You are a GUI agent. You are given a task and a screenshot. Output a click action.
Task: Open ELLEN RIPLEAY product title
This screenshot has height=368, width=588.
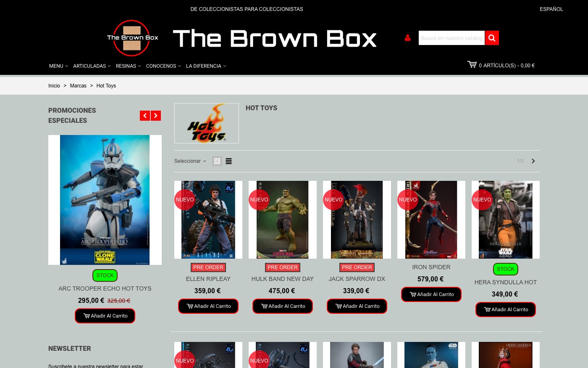[x=208, y=279]
